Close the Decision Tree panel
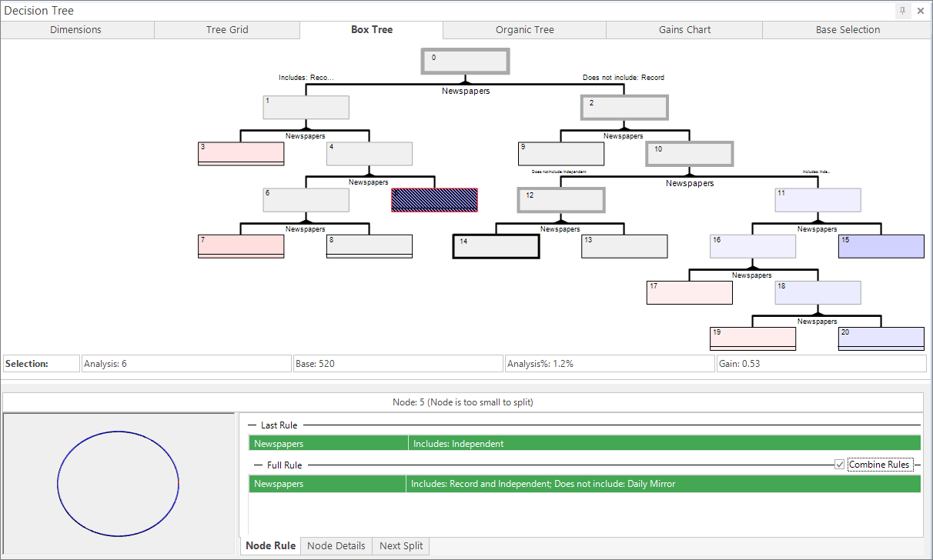 click(921, 11)
